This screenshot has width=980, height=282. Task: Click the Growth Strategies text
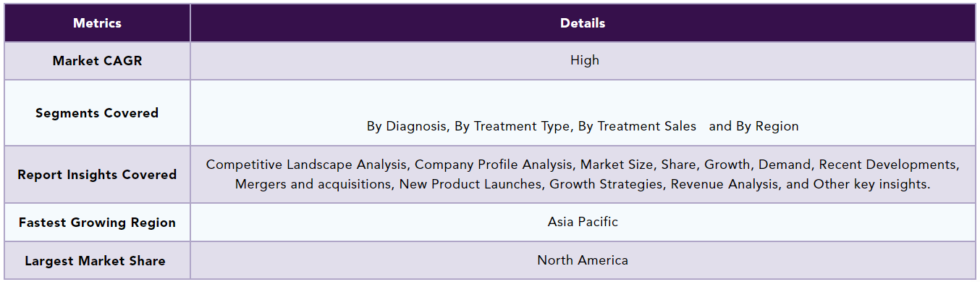pyautogui.click(x=607, y=184)
